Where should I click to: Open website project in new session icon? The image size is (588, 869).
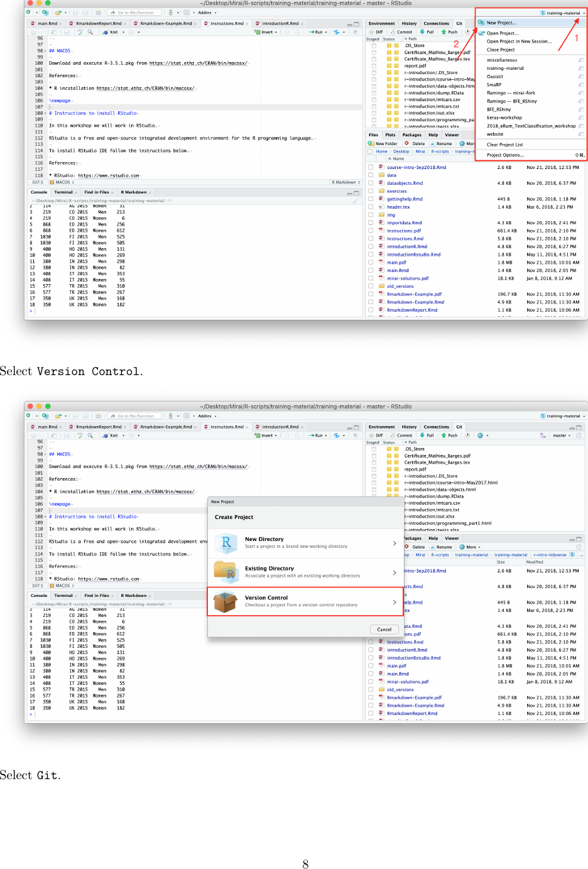(x=580, y=134)
